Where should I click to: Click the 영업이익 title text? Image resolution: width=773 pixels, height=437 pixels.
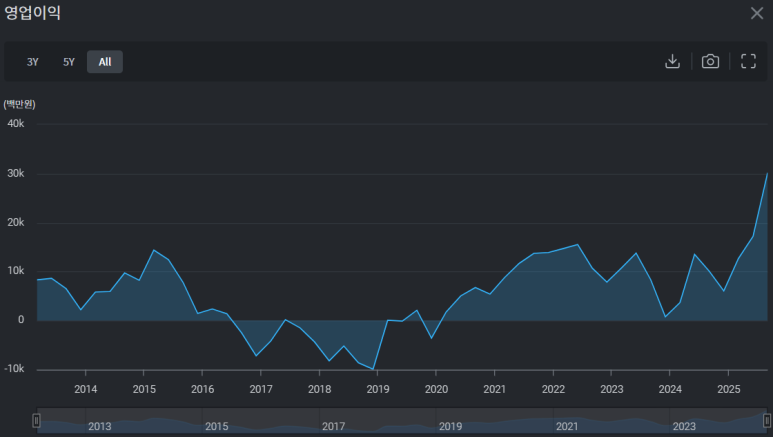click(x=32, y=13)
